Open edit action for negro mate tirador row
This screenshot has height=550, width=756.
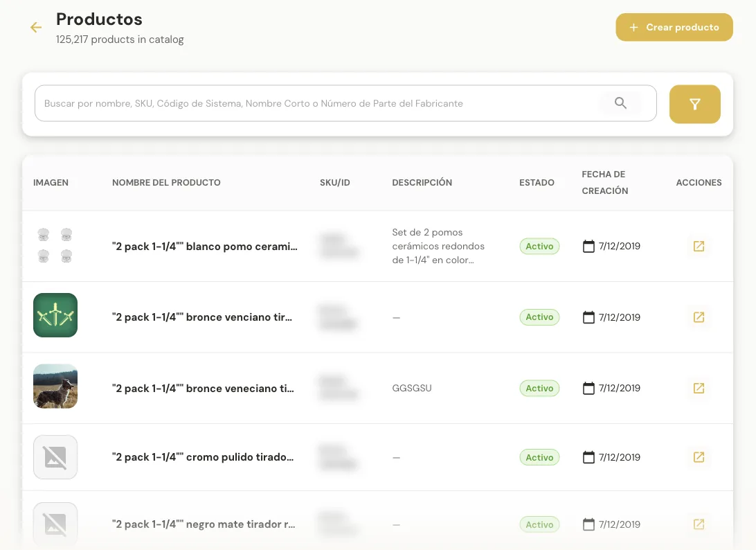click(x=699, y=524)
